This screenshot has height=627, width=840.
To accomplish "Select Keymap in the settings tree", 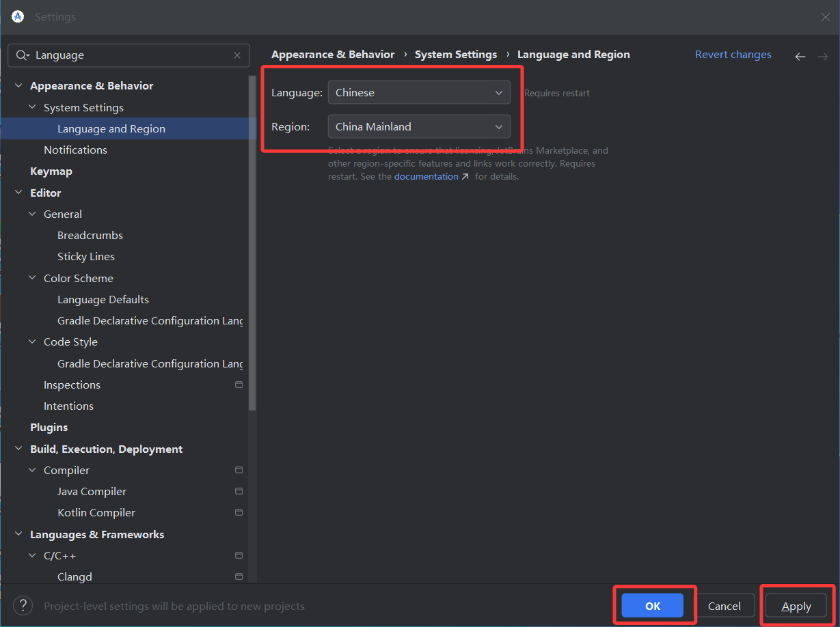I will (51, 171).
